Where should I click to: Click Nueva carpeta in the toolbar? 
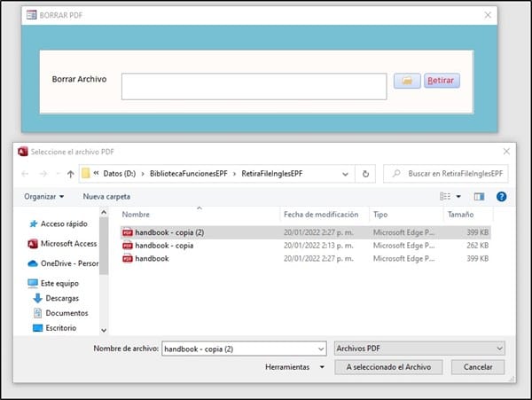coord(106,196)
